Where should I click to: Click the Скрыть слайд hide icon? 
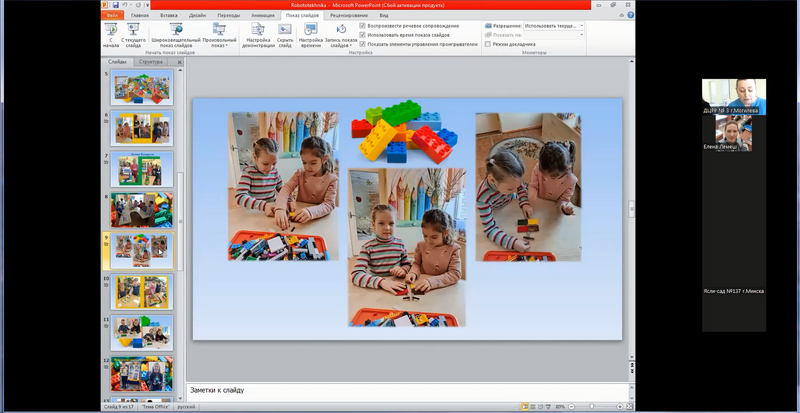click(285, 35)
